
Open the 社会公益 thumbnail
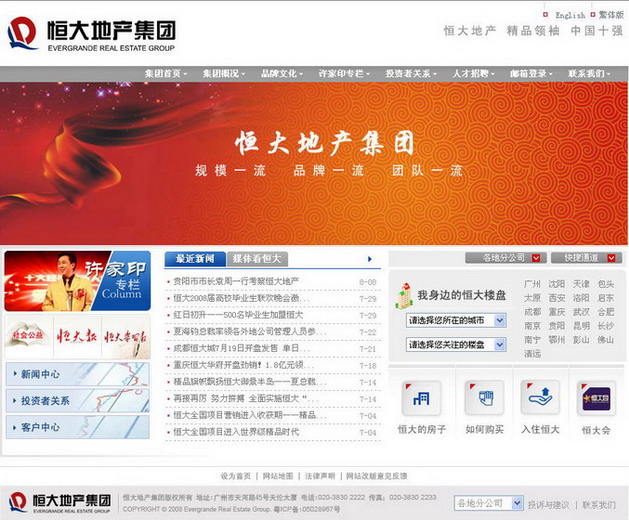coord(28,335)
